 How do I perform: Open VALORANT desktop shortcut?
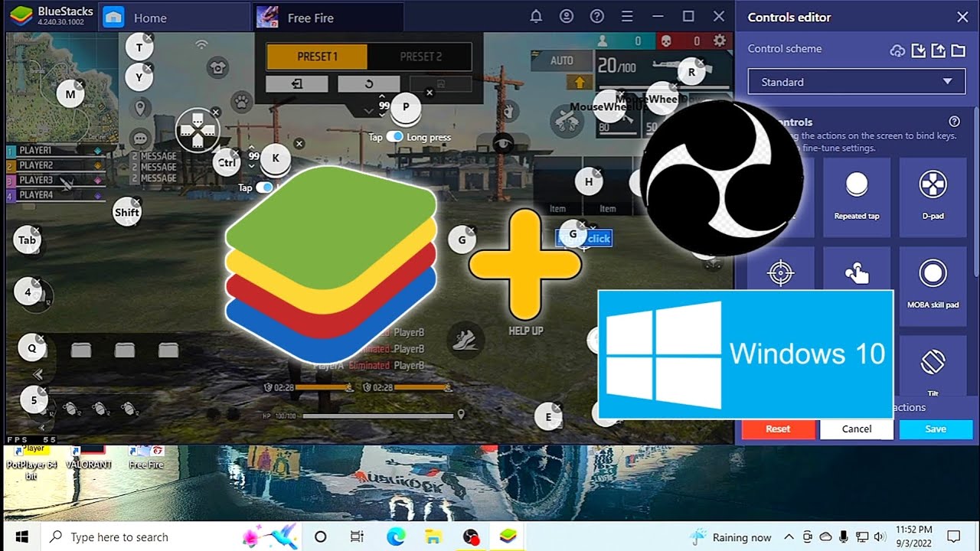pos(89,458)
